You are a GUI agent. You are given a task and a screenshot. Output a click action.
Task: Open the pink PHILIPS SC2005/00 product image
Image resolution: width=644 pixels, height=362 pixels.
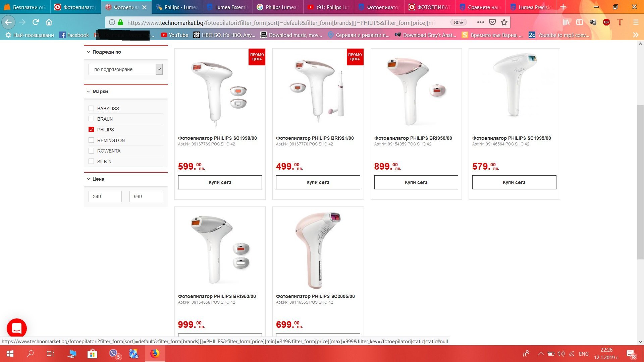point(318,250)
